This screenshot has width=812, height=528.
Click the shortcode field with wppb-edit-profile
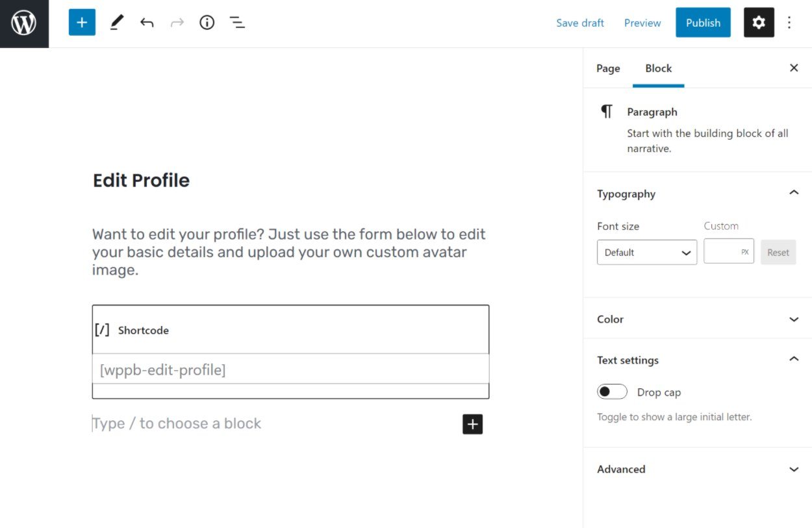point(290,369)
